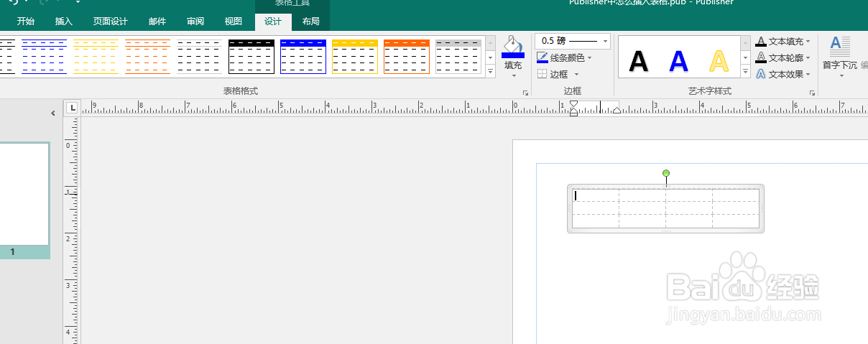Viewport: 868px width, 344px height.
Task: Apply the blue header bordered table style
Action: tap(303, 57)
